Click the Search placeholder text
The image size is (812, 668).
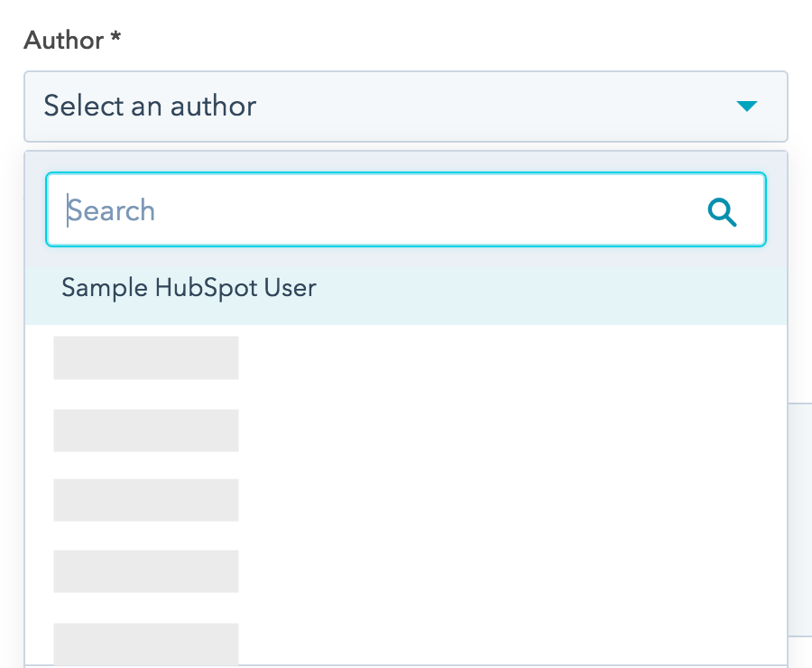click(x=111, y=210)
